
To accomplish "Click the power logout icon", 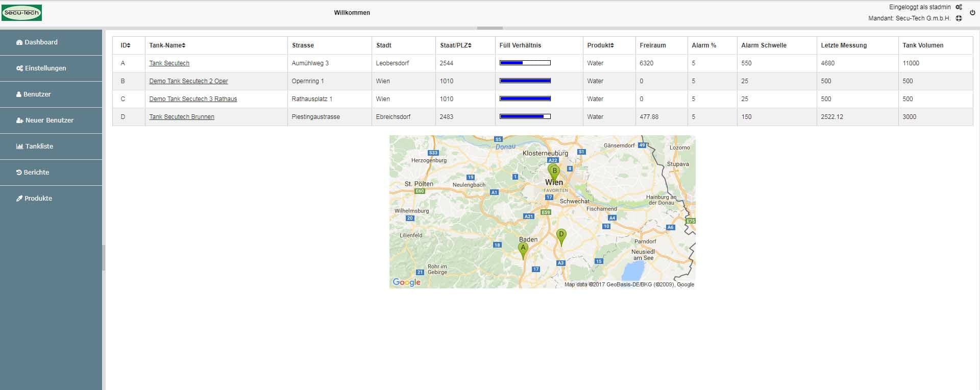I will point(972,13).
